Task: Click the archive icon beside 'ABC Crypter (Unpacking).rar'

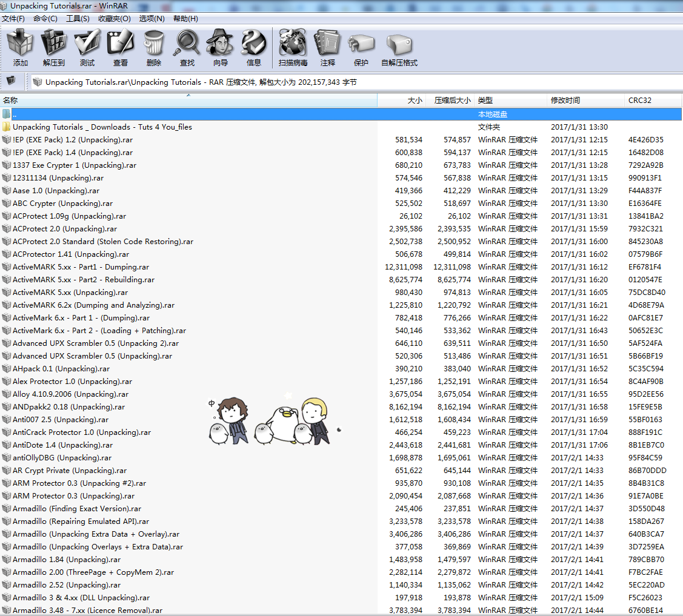Action: pos(6,204)
